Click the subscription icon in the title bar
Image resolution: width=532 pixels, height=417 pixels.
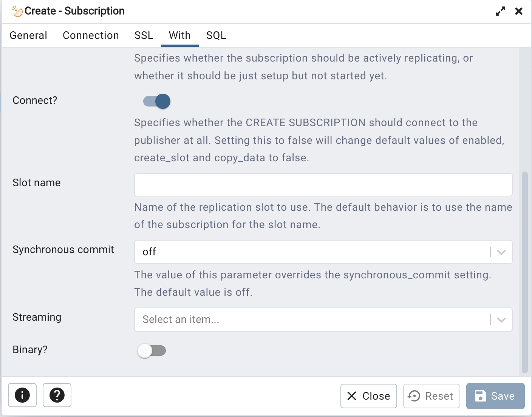click(x=17, y=11)
